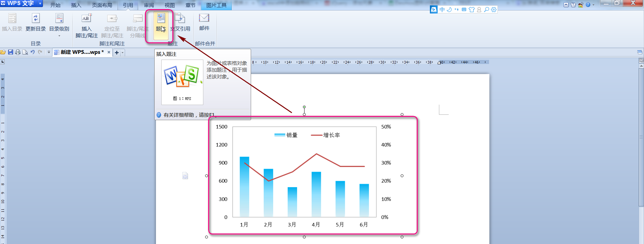Open the soft keyboard icon on IME bar
The width and height of the screenshot is (644, 244).
click(x=464, y=9)
